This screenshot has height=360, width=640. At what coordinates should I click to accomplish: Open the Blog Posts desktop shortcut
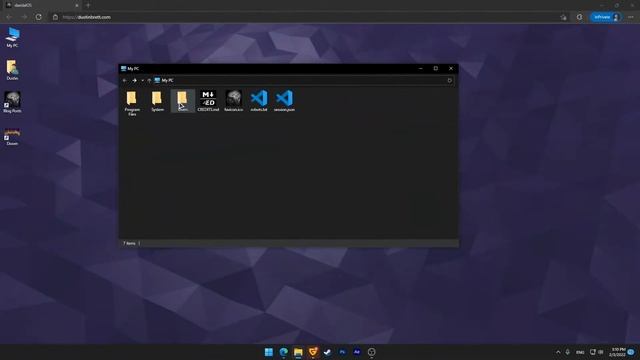tap(12, 102)
